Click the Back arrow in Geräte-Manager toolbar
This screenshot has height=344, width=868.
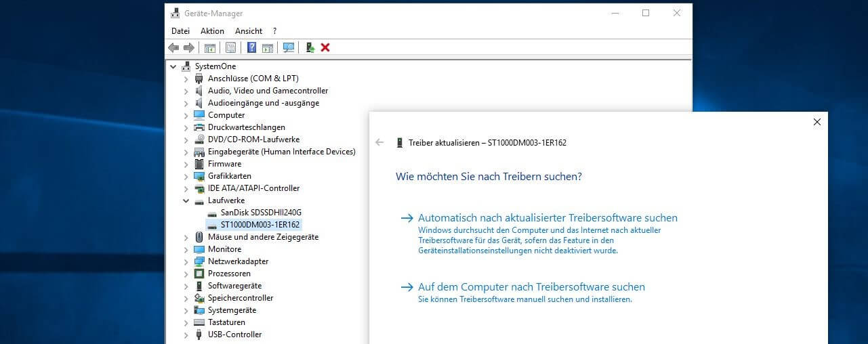[173, 47]
